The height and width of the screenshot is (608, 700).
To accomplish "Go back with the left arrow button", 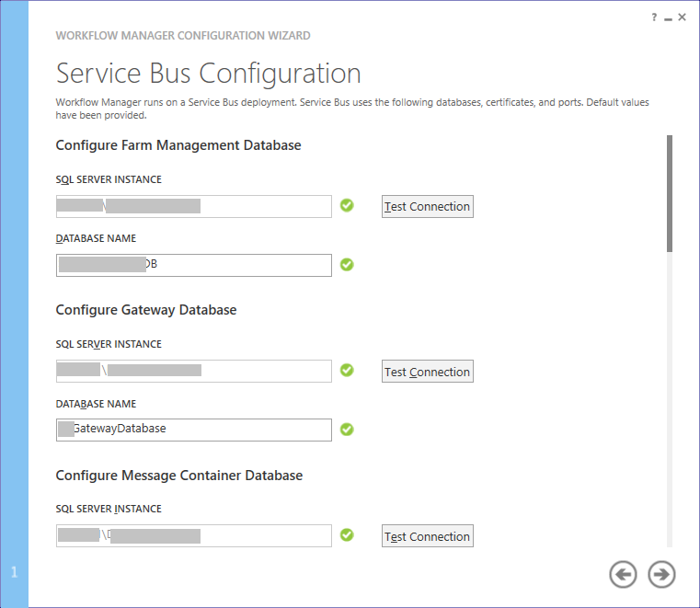I will [x=623, y=575].
